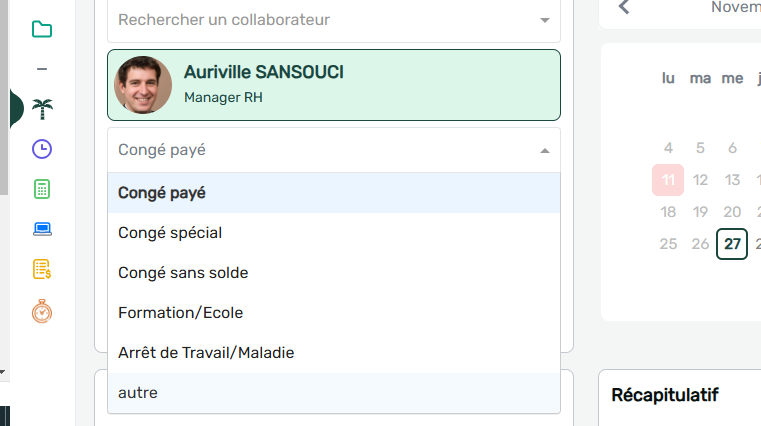Viewport: 761px width, 426px height.
Task: Open the folder icon in sidebar
Action: (x=41, y=29)
